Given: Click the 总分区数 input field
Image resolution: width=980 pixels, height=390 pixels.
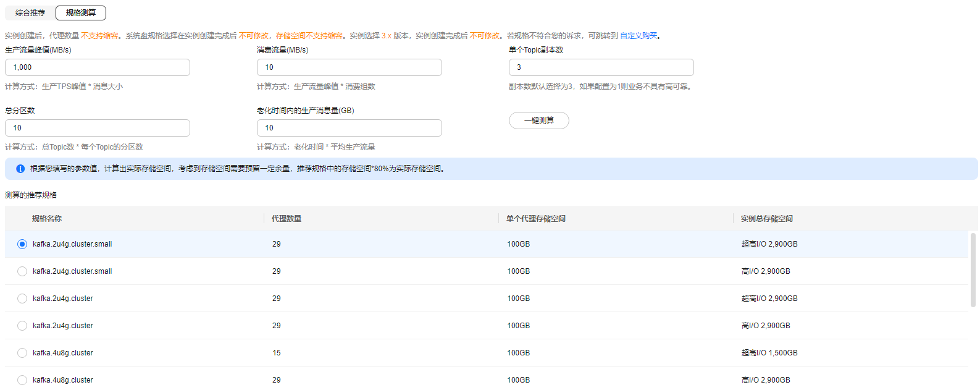Looking at the screenshot, I should [98, 128].
